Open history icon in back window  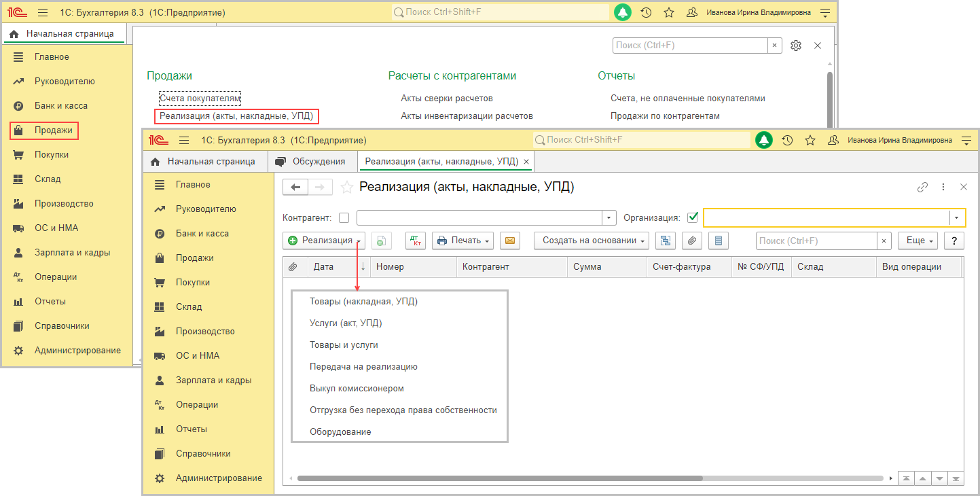[646, 12]
